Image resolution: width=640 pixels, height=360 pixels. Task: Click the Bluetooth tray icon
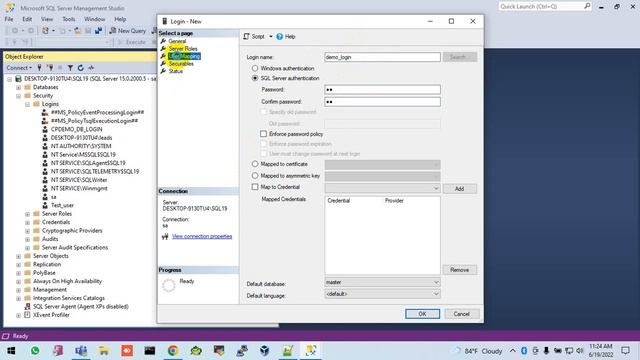tap(524, 351)
